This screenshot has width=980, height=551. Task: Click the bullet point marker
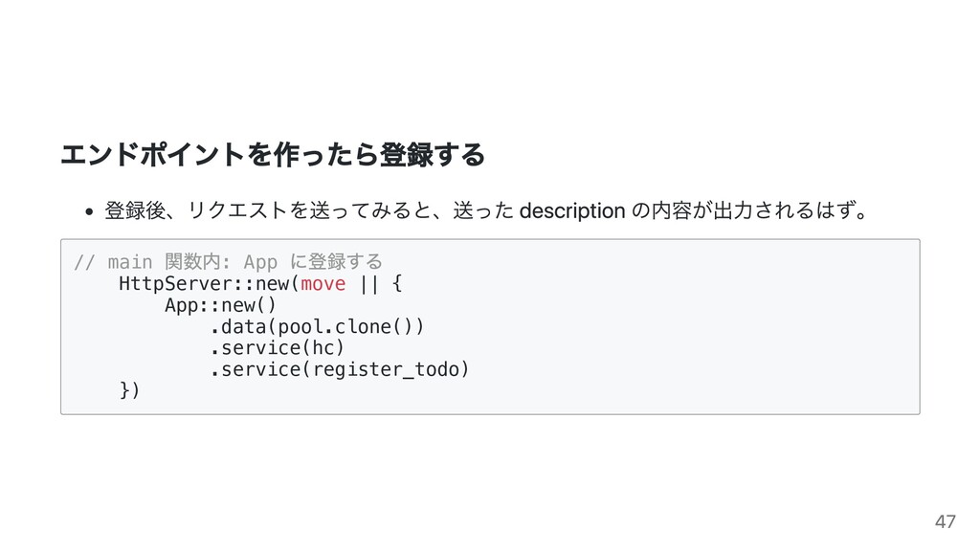[x=89, y=211]
